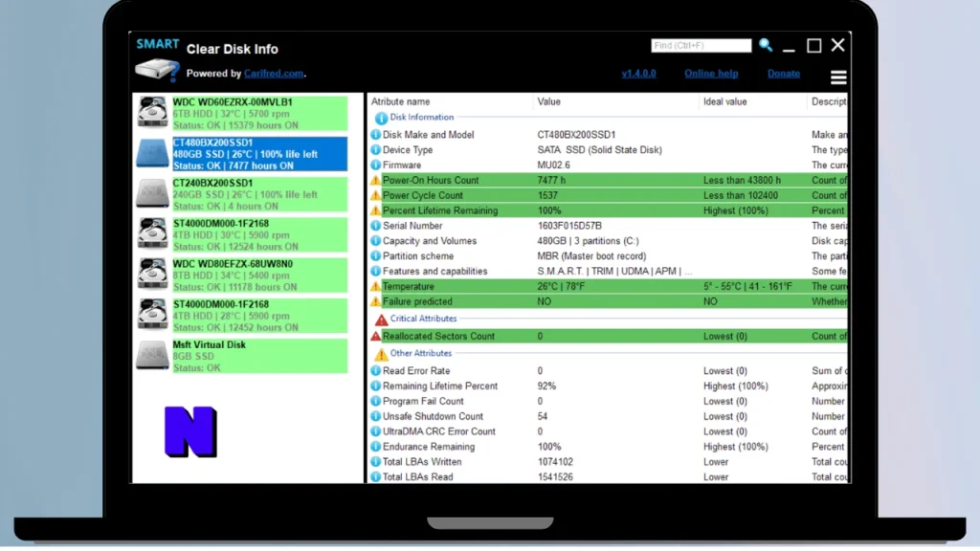
Task: Select the CT240BX200SSD1 disk entry
Action: 241,194
